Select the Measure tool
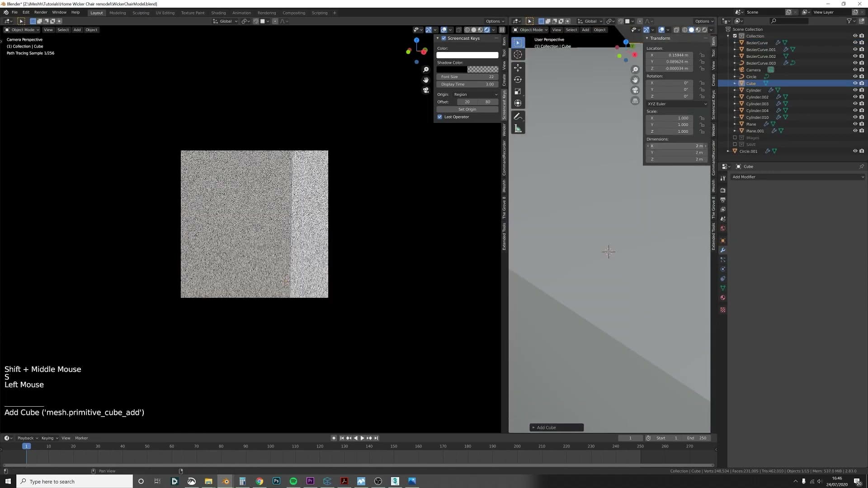This screenshot has height=488, width=868. [x=518, y=129]
